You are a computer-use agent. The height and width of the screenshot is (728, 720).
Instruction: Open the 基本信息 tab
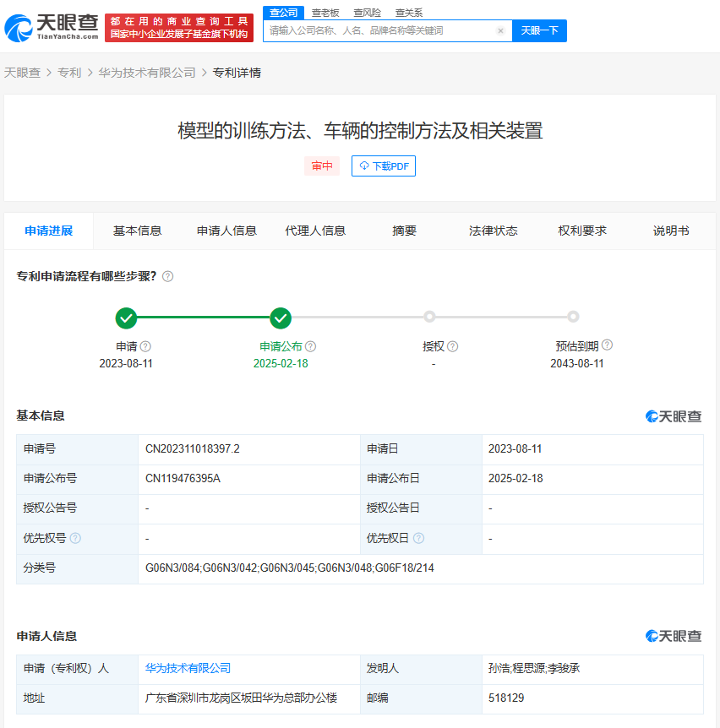[x=138, y=231]
